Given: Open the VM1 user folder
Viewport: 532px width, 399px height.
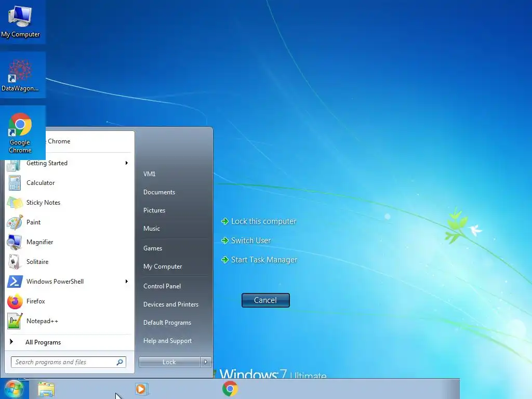Looking at the screenshot, I should 149,174.
